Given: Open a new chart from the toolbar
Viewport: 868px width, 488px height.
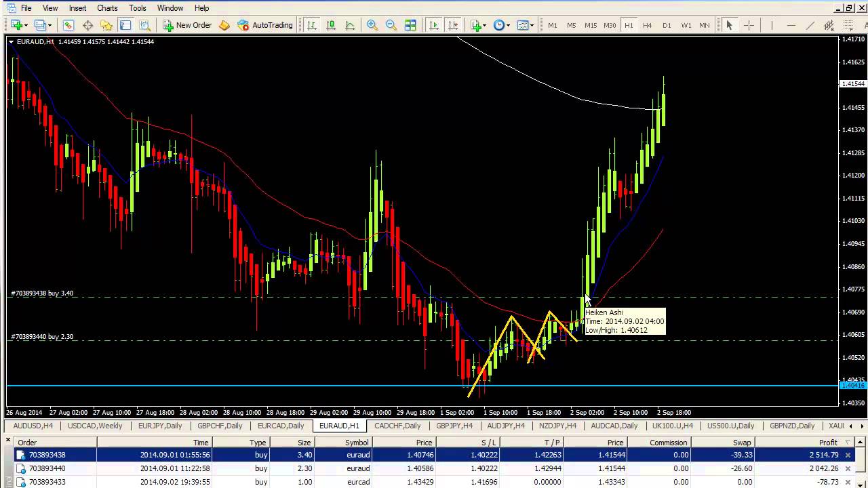Looking at the screenshot, I should pos(16,25).
